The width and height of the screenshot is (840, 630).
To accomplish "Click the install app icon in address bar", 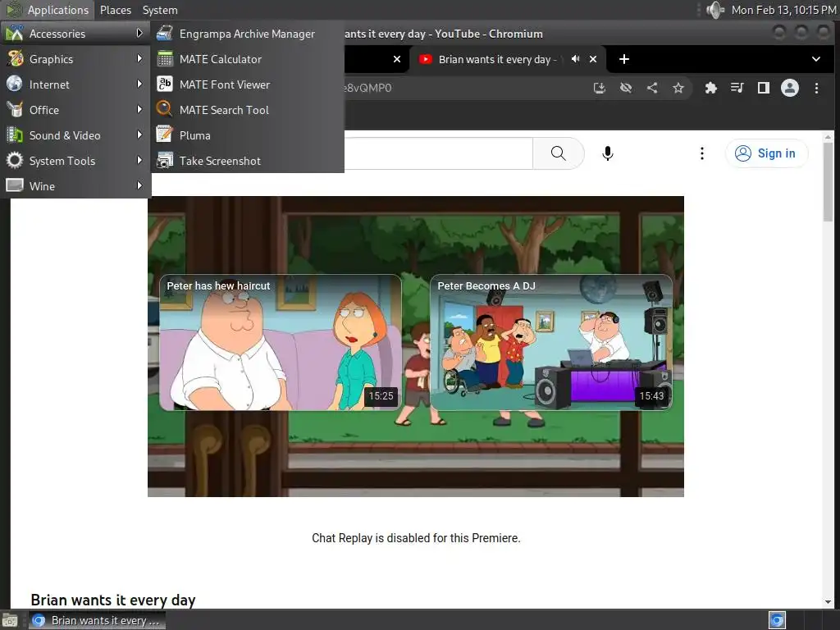I will (x=600, y=88).
